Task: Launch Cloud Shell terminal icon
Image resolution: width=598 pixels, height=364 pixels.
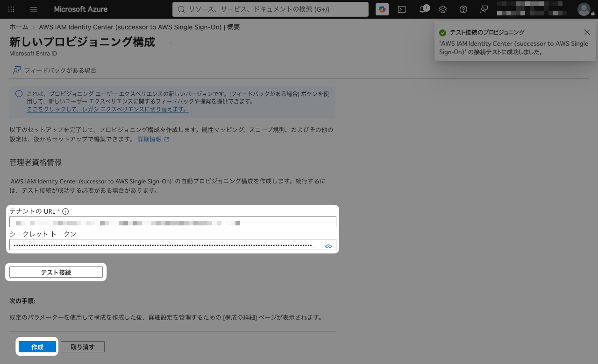Action: coord(401,9)
